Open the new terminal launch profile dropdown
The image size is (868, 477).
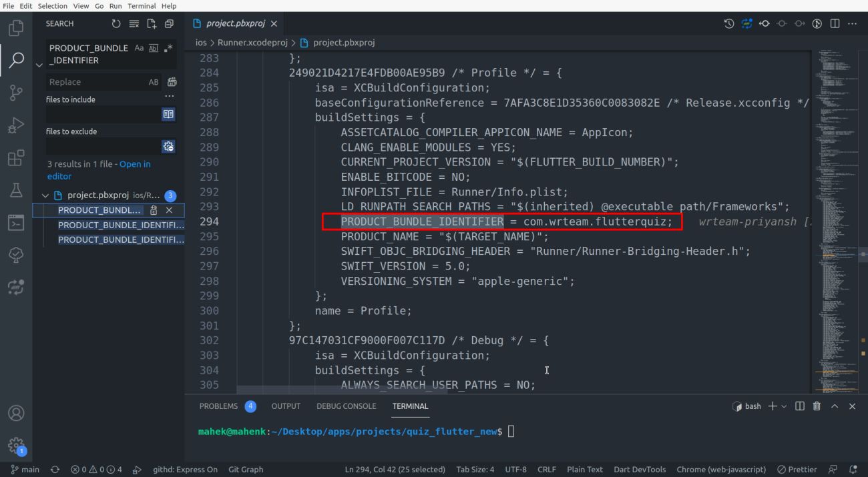tap(784, 406)
